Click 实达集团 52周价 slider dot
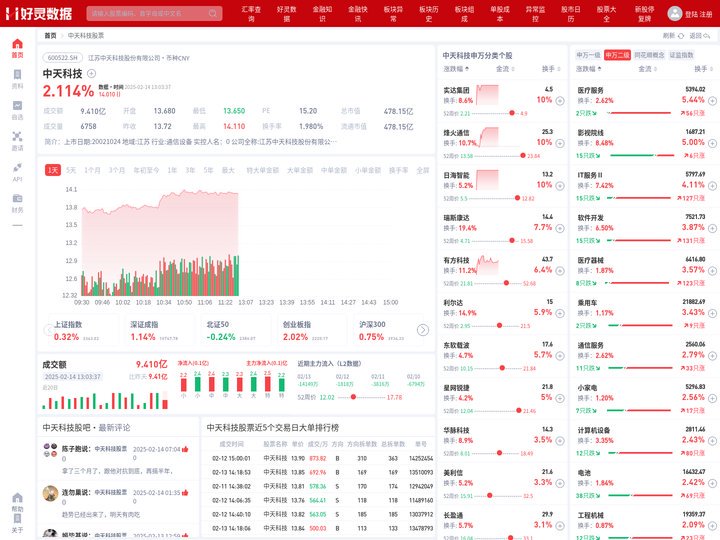The image size is (720, 540). click(512, 113)
